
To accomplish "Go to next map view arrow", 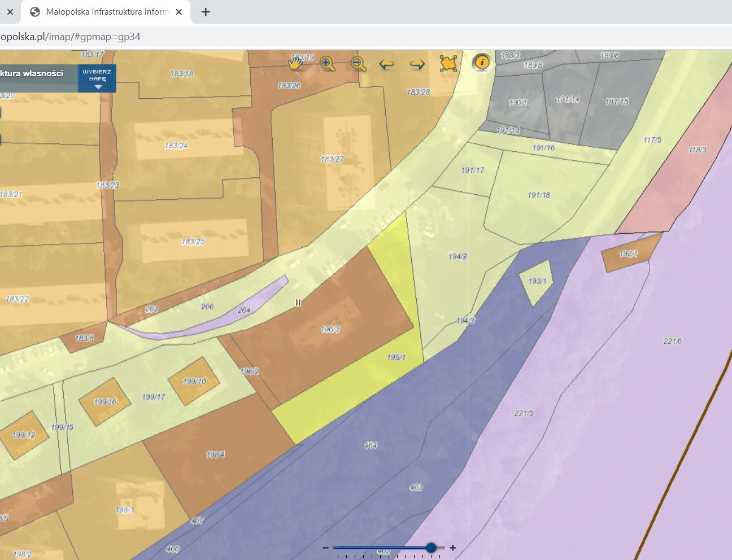I will click(417, 64).
